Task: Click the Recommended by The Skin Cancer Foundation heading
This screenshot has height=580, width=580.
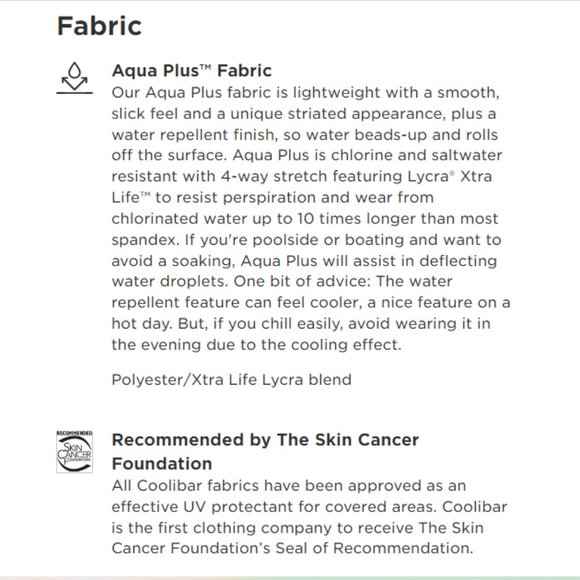Action: [x=265, y=451]
